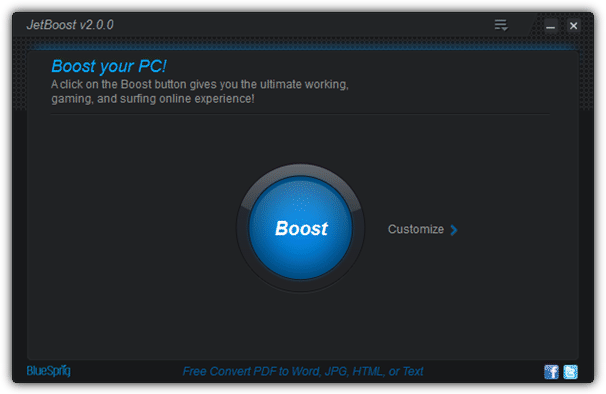Screen dimensions: 606x394
Task: Open the Facebook page icon
Action: [x=551, y=372]
